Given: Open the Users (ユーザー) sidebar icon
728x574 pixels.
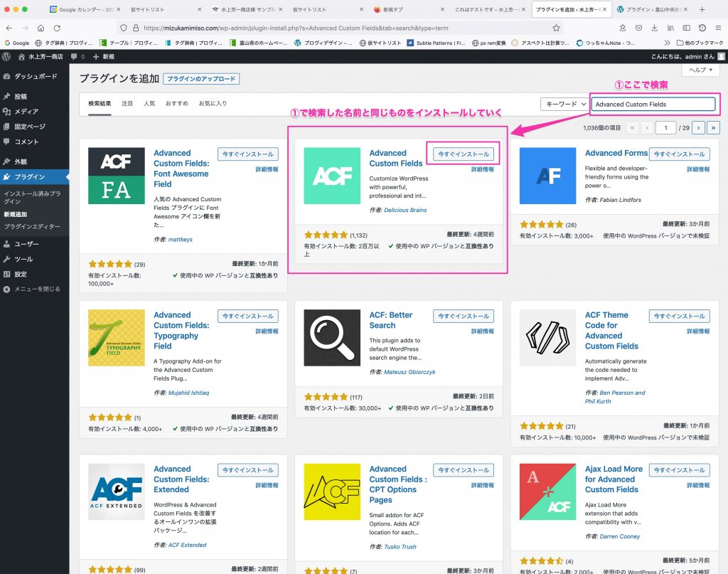Looking at the screenshot, I should coord(7,244).
